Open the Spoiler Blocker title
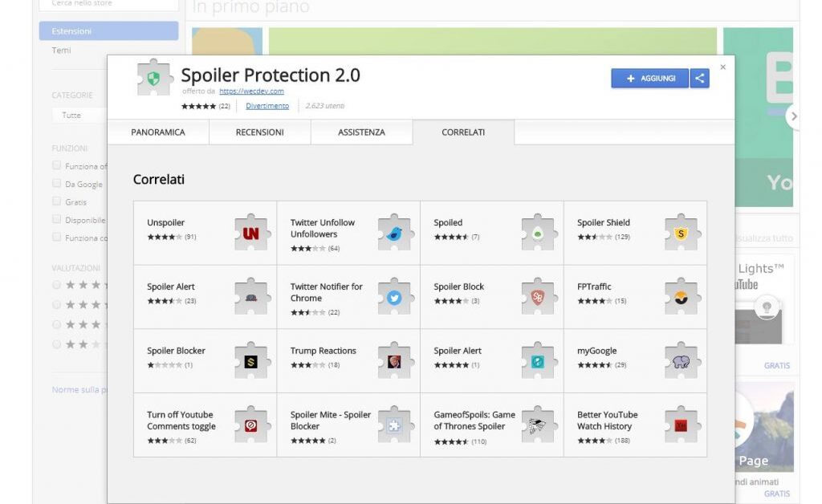 (x=176, y=351)
